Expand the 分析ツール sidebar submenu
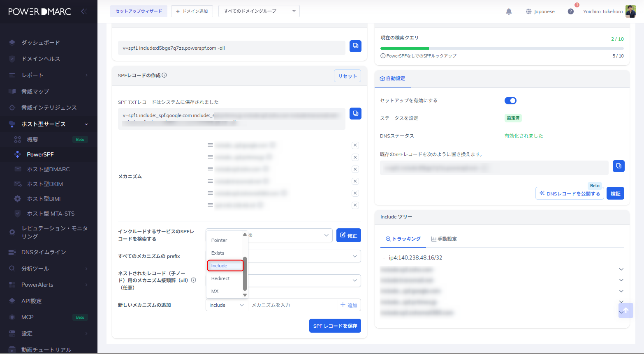The image size is (644, 354). [x=86, y=269]
